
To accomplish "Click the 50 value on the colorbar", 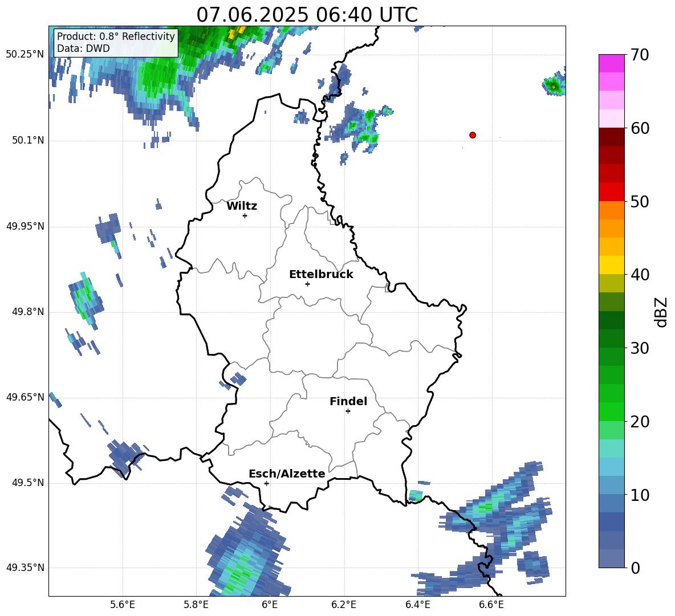I will (640, 201).
